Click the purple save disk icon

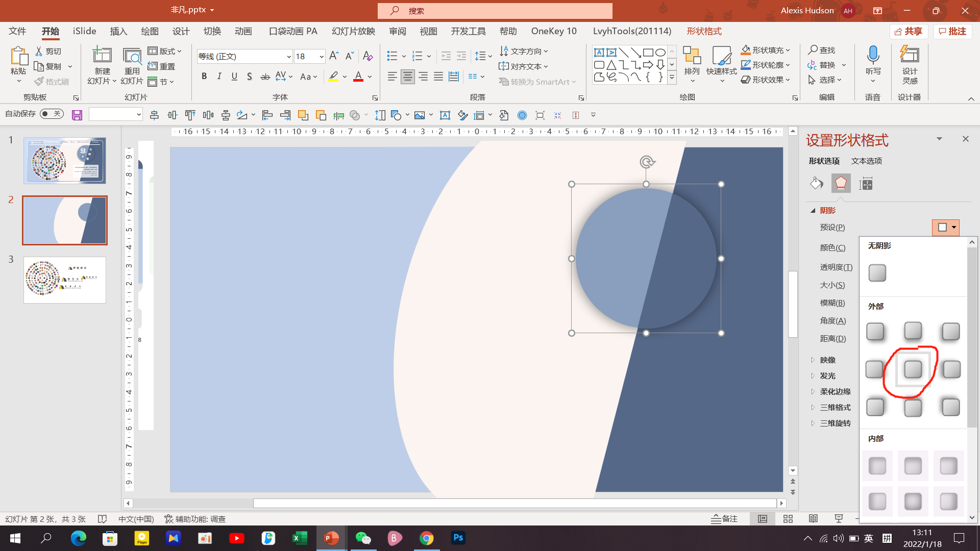tap(77, 115)
